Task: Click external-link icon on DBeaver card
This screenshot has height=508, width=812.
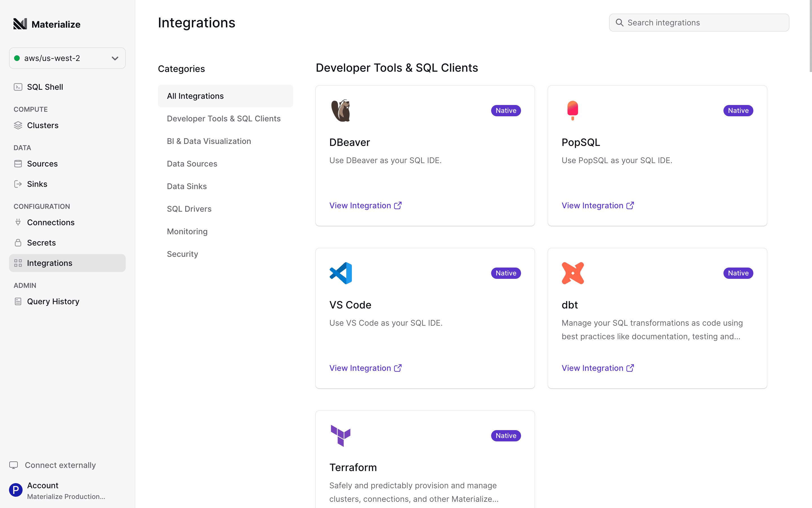Action: [x=398, y=206]
